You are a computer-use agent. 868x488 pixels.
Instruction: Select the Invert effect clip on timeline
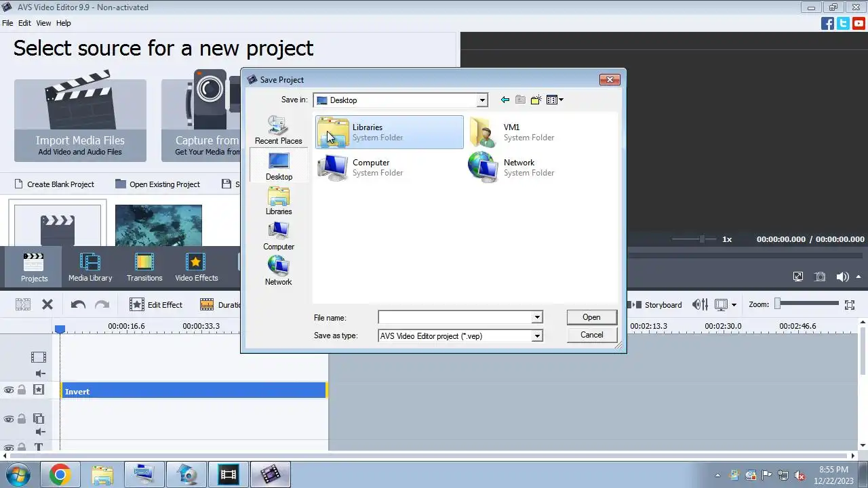pos(194,391)
